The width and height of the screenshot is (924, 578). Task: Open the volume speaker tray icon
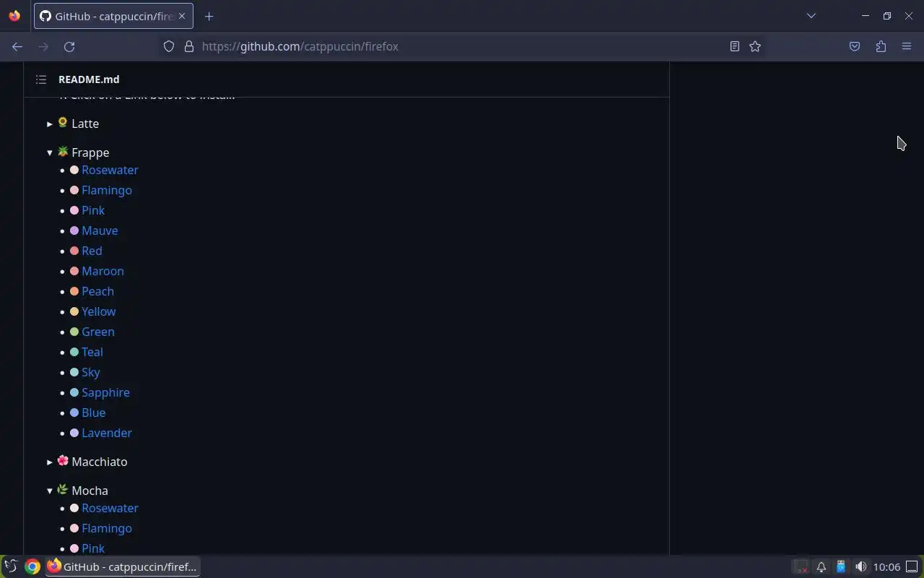click(x=860, y=566)
